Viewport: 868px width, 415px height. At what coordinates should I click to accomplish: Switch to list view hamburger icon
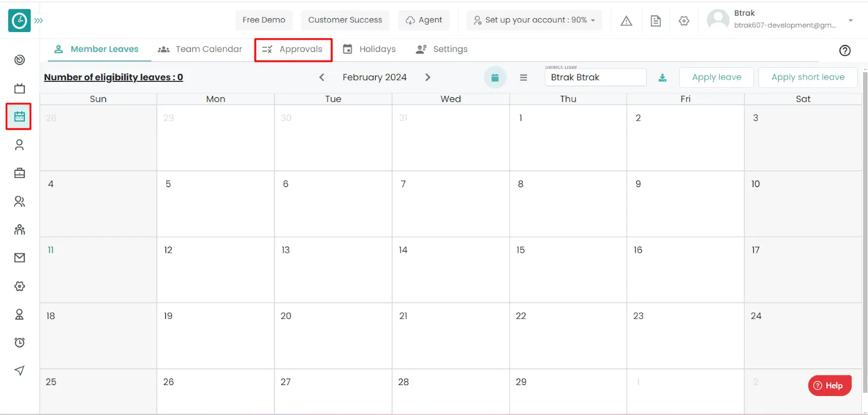pyautogui.click(x=524, y=78)
